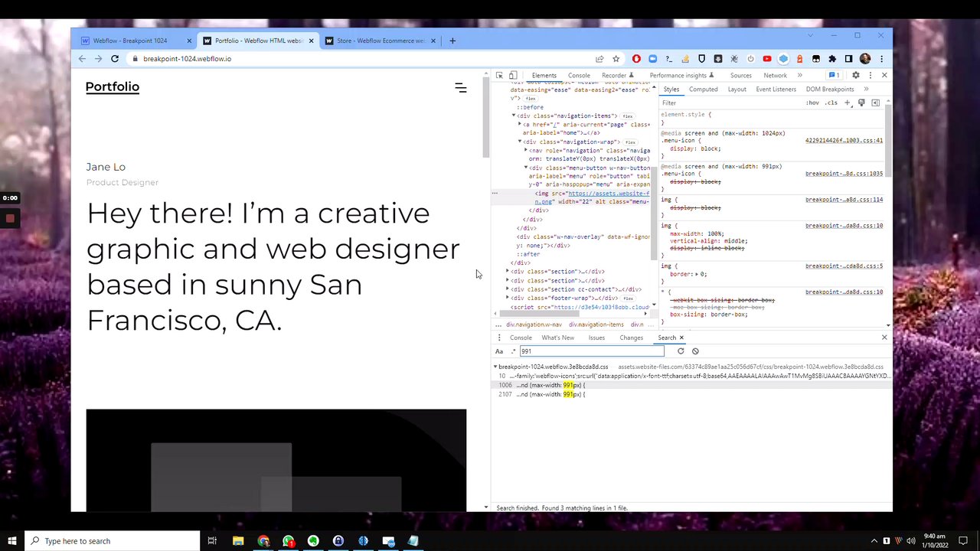Collapse the menu-button div node
The height and width of the screenshot is (551, 980).
(526, 168)
